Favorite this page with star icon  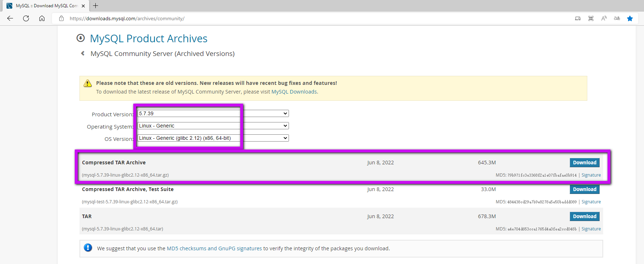pos(630,18)
